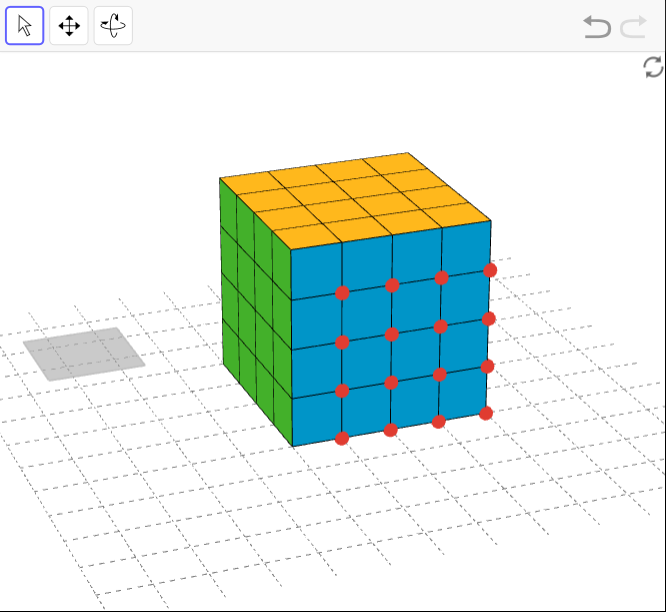
Task: Click the top-right blue tile of the front face
Action: point(466,248)
